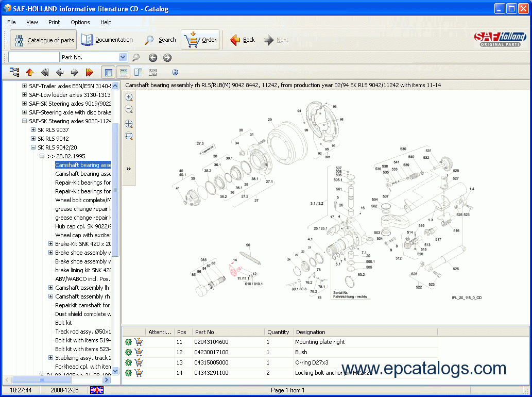Click the part number search input field
The image size is (532, 397).
pyautogui.click(x=33, y=57)
